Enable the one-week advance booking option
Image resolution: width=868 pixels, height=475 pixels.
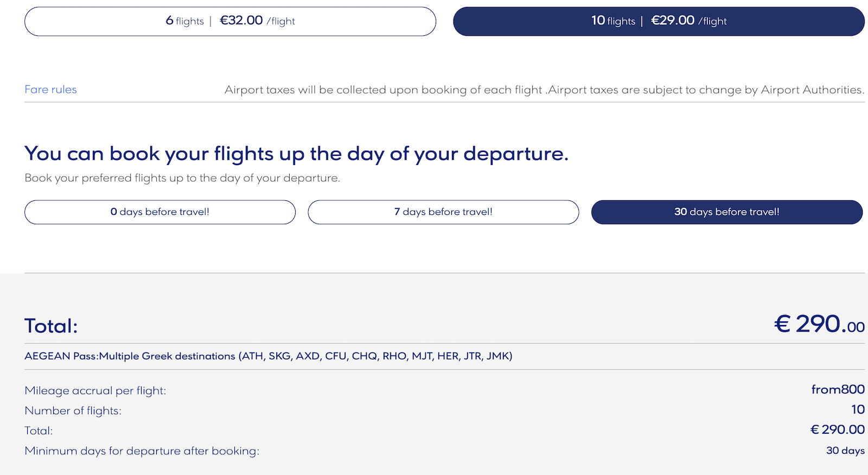click(x=443, y=212)
